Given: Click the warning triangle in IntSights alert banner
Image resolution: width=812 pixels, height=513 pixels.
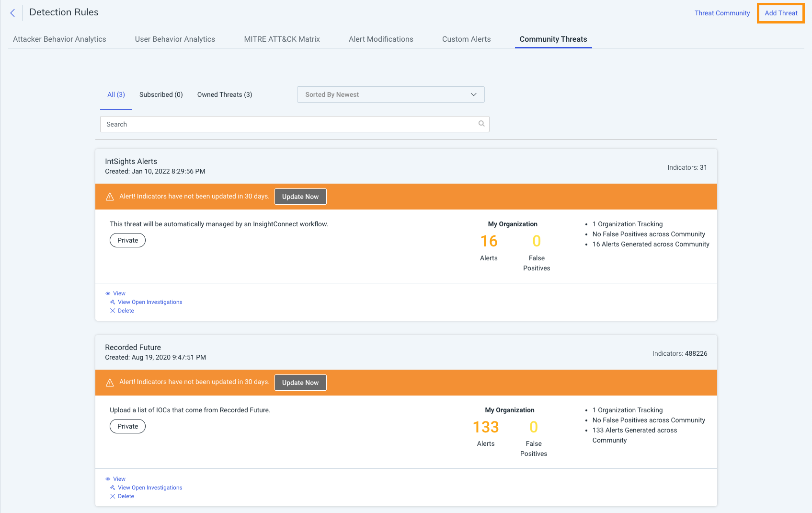Looking at the screenshot, I should click(110, 197).
